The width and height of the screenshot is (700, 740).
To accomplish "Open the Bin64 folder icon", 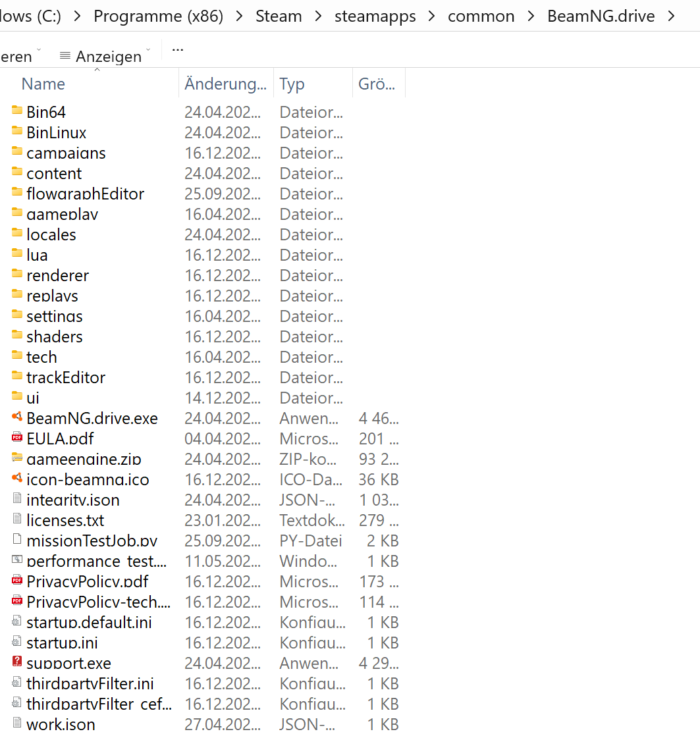I will pyautogui.click(x=17, y=111).
